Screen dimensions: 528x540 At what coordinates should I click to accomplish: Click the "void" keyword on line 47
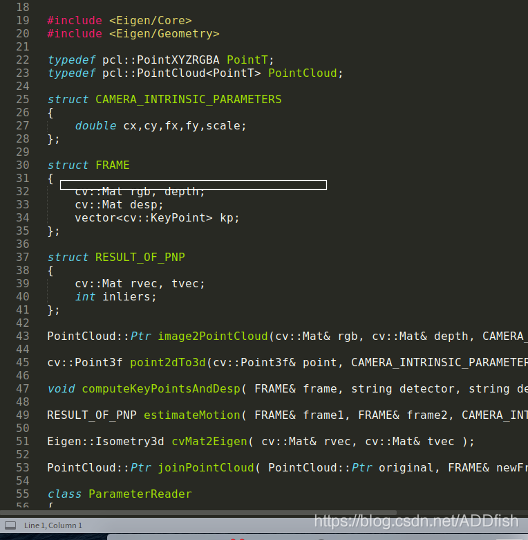coord(61,389)
